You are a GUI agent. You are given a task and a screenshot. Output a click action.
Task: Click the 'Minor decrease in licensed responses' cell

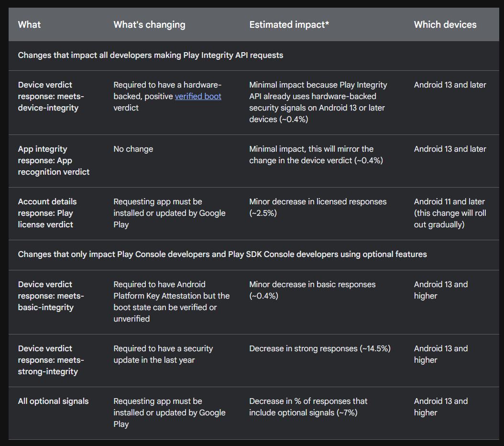pyautogui.click(x=318, y=207)
